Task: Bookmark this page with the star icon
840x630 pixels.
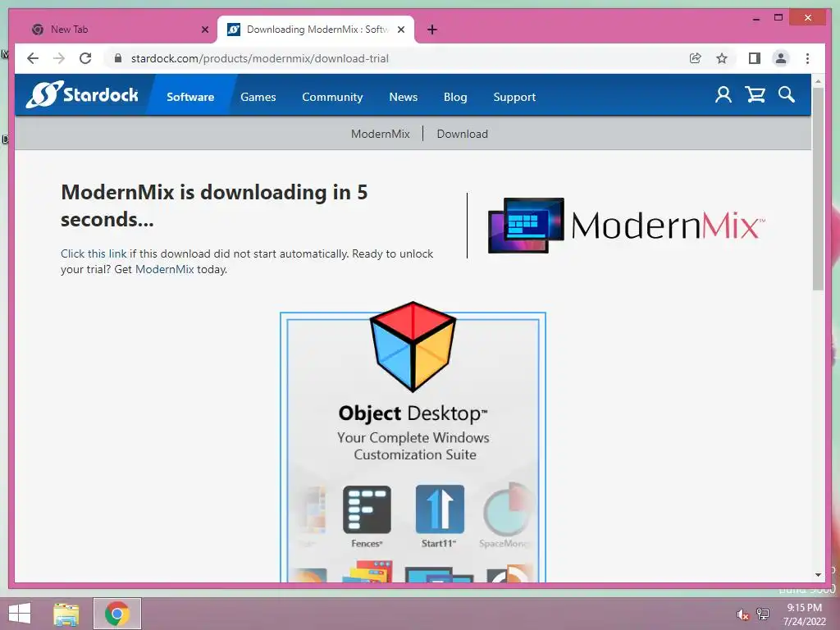Action: click(x=722, y=58)
